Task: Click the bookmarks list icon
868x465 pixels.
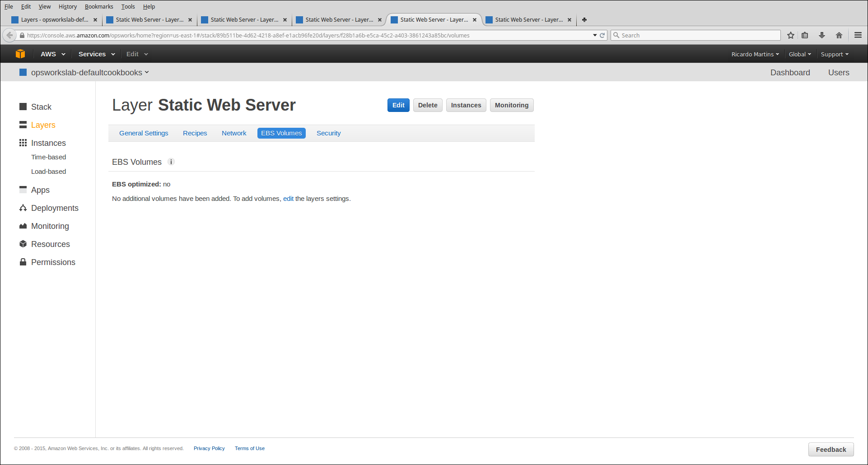Action: pyautogui.click(x=805, y=35)
